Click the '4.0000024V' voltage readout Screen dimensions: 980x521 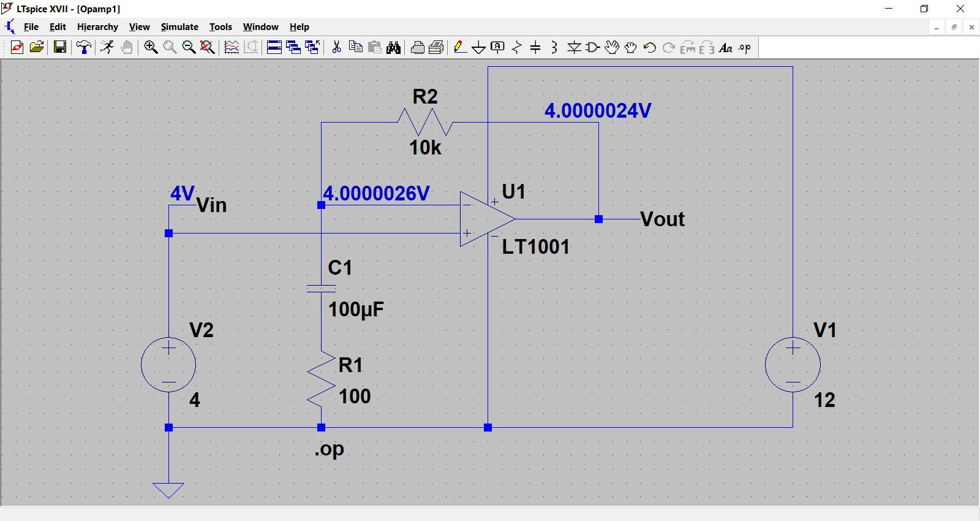pos(598,111)
